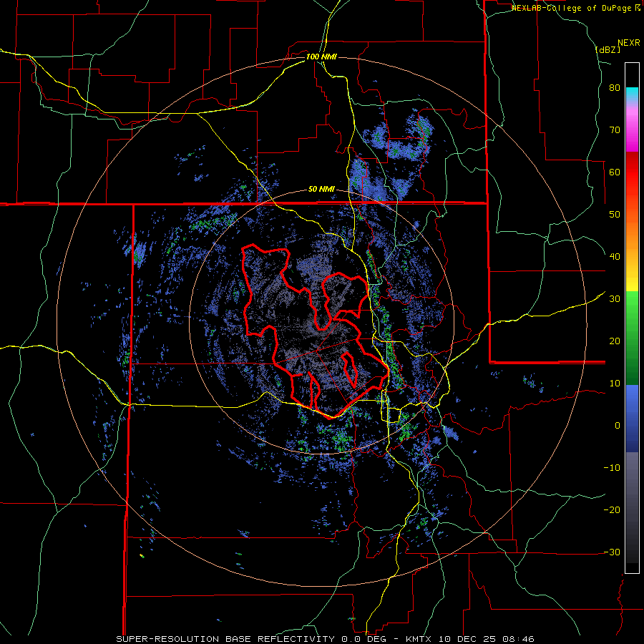Click the -20 value on the dBZ scale
Viewport: 644px width, 644px height.
pos(612,509)
